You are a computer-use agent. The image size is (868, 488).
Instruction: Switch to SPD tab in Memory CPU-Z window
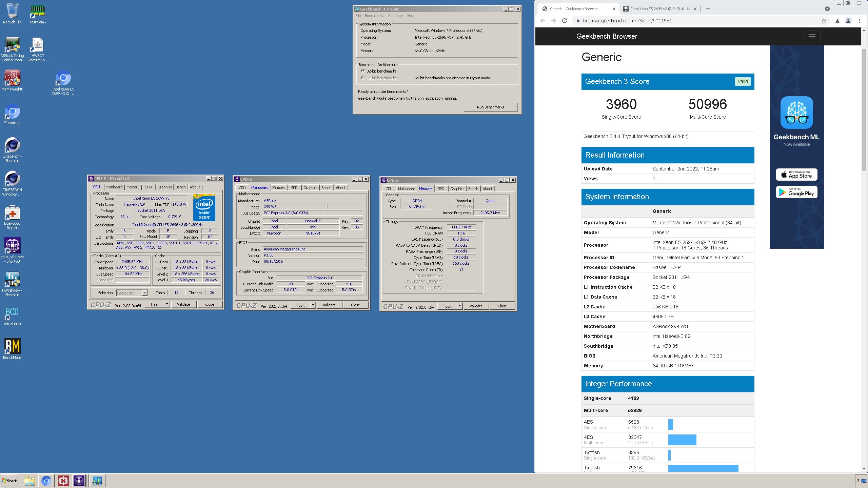(x=441, y=189)
